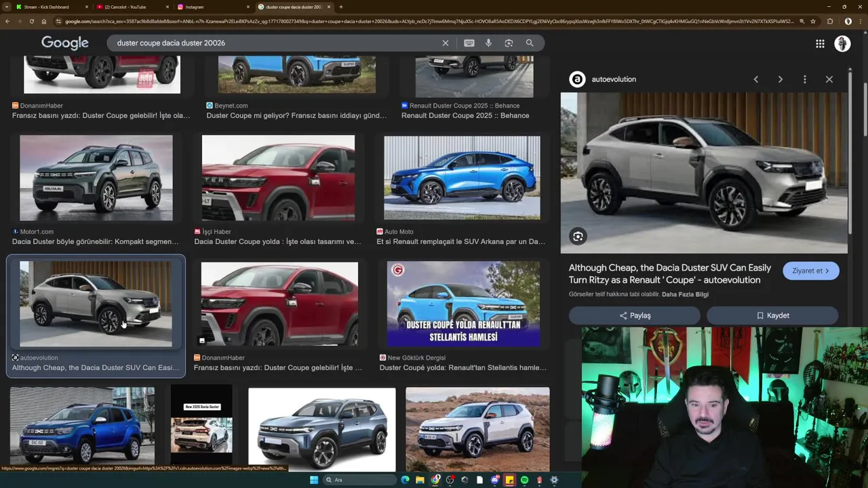Click the Paylaş share button
The width and height of the screenshot is (868, 488).
pos(635,316)
